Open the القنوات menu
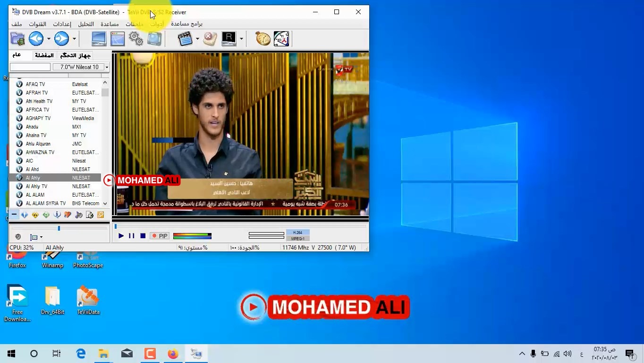Screen dimensions: 644x363 38,24
